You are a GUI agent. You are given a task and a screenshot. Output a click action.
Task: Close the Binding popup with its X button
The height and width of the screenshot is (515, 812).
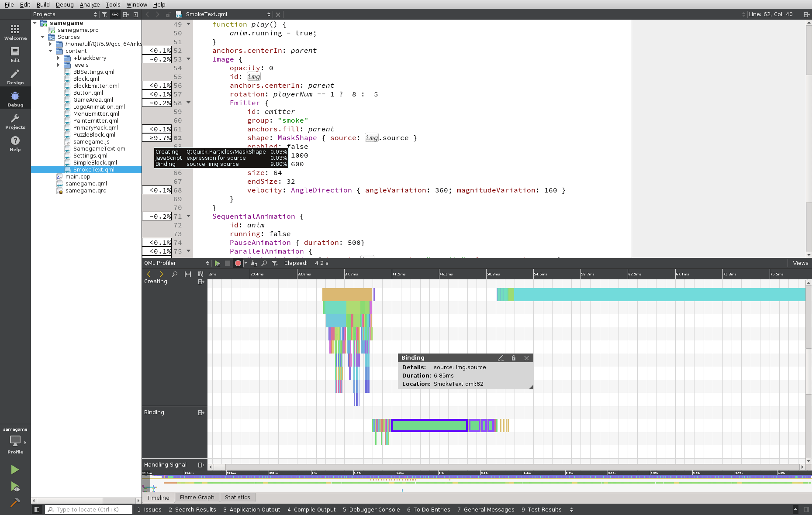point(527,358)
